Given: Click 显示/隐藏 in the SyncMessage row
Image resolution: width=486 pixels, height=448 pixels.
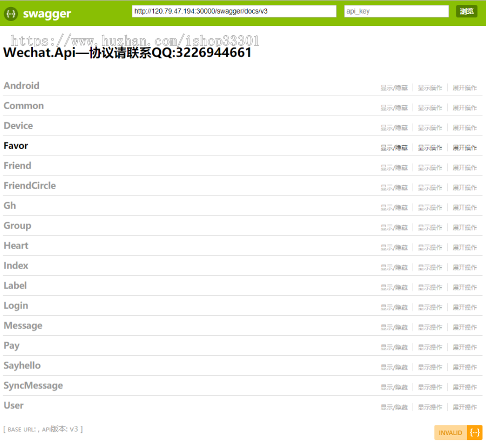Looking at the screenshot, I should coord(394,387).
